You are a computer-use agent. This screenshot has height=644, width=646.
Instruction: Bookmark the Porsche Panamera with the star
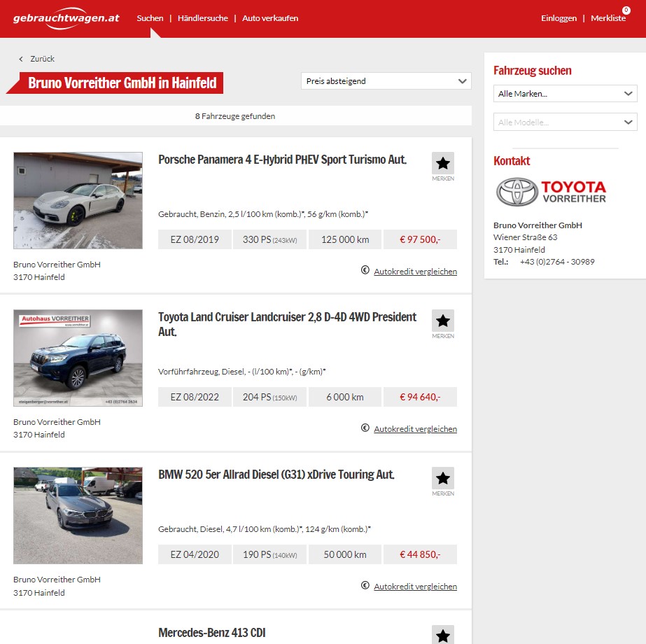[x=443, y=163]
